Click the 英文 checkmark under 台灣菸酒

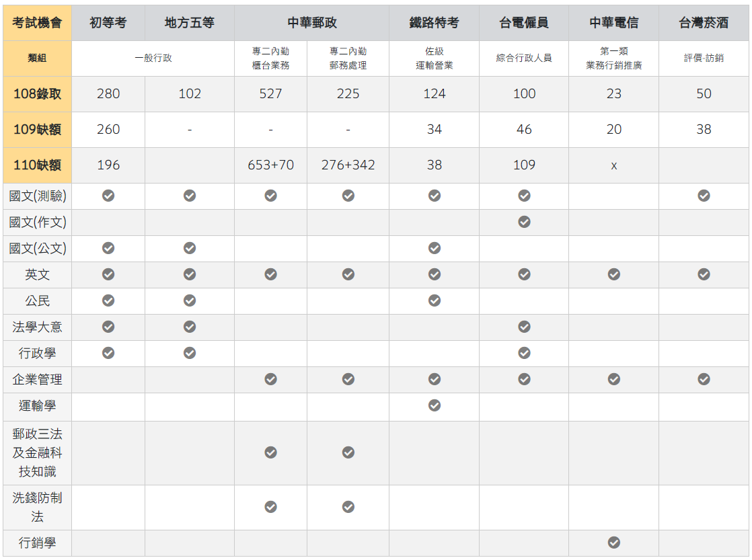point(704,274)
